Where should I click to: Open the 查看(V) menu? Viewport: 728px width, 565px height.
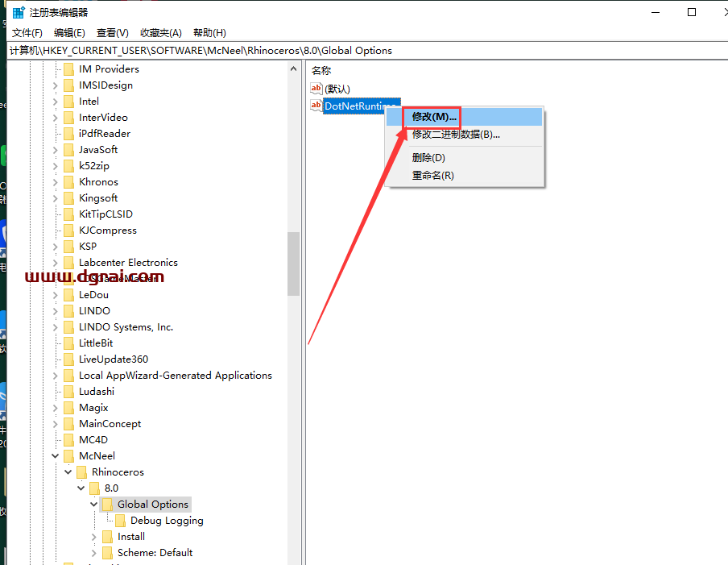pos(113,33)
